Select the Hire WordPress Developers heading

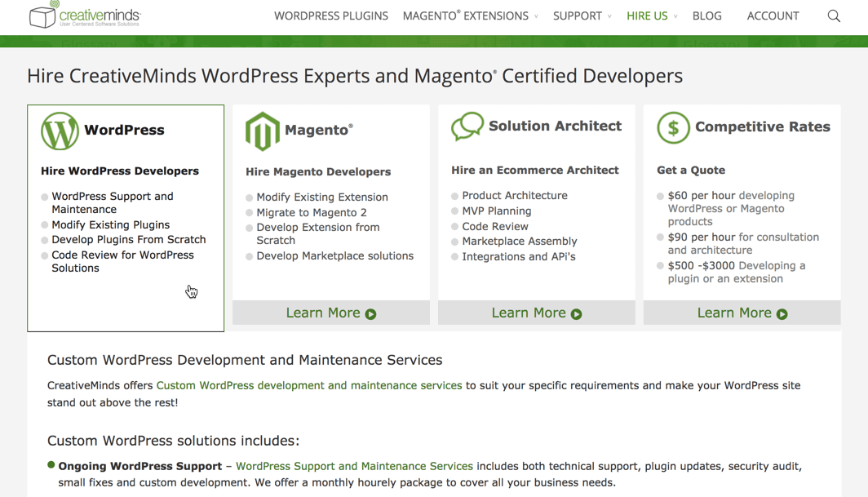point(120,171)
